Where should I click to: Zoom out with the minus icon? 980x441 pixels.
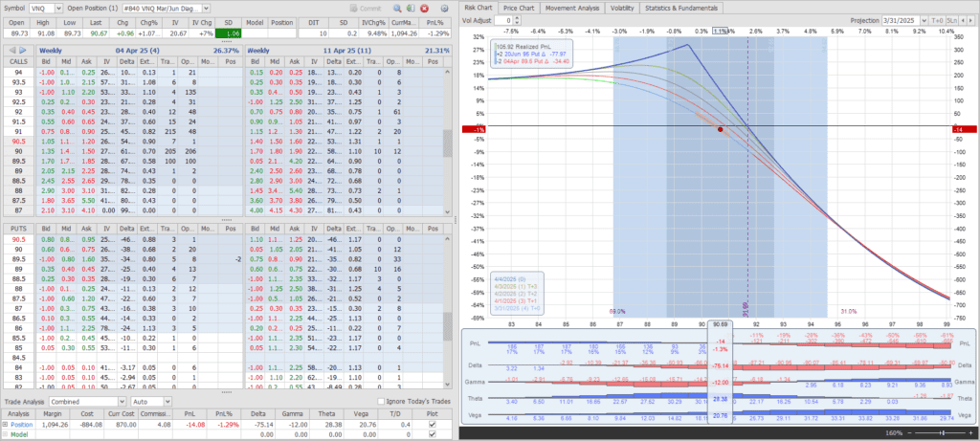point(909,432)
